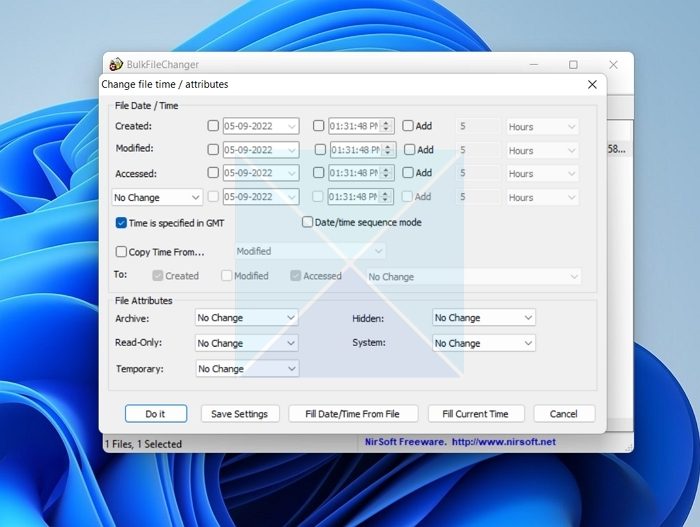This screenshot has width=700, height=527.
Task: Enable the Created time checkbox
Action: point(318,126)
